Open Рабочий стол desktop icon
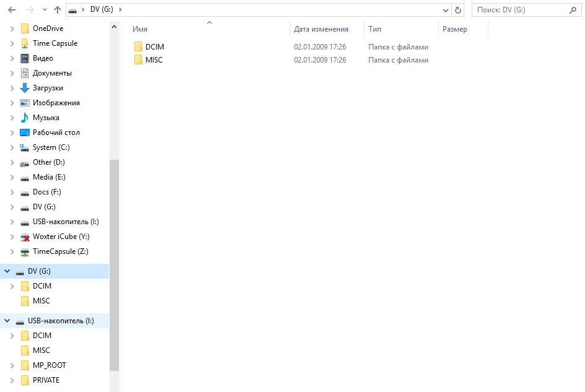Image resolution: width=585 pixels, height=392 pixels. point(25,133)
